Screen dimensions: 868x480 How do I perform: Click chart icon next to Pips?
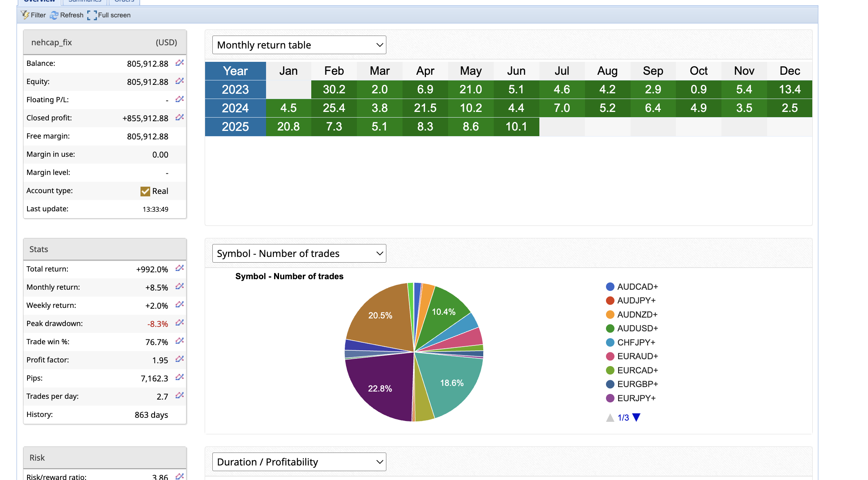coord(180,377)
